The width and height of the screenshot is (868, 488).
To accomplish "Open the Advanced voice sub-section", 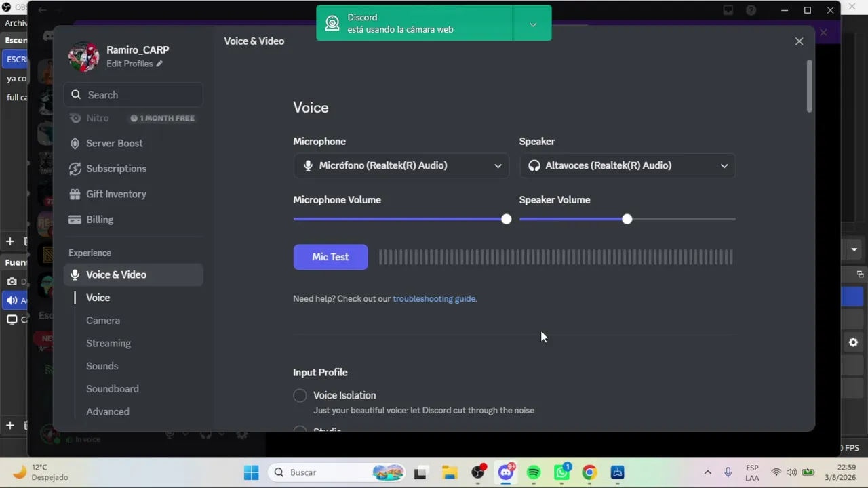I will pos(108,412).
